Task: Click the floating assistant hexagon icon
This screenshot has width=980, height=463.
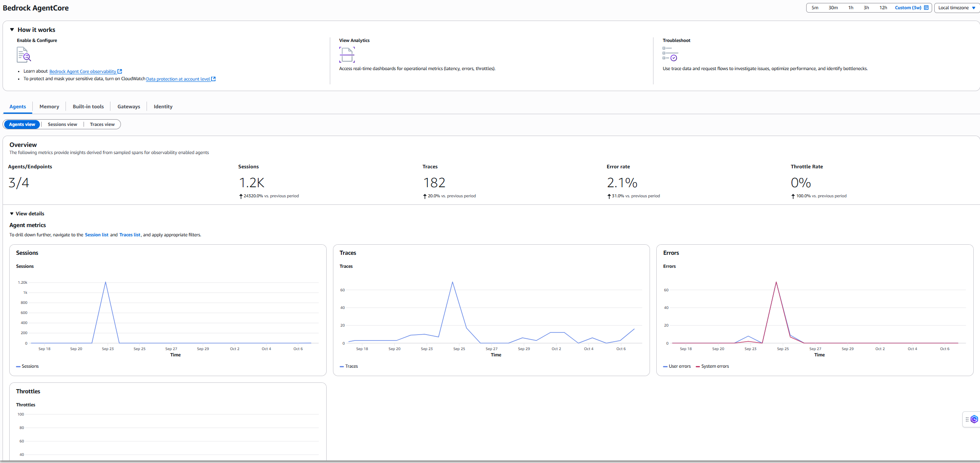Action: coord(975,419)
